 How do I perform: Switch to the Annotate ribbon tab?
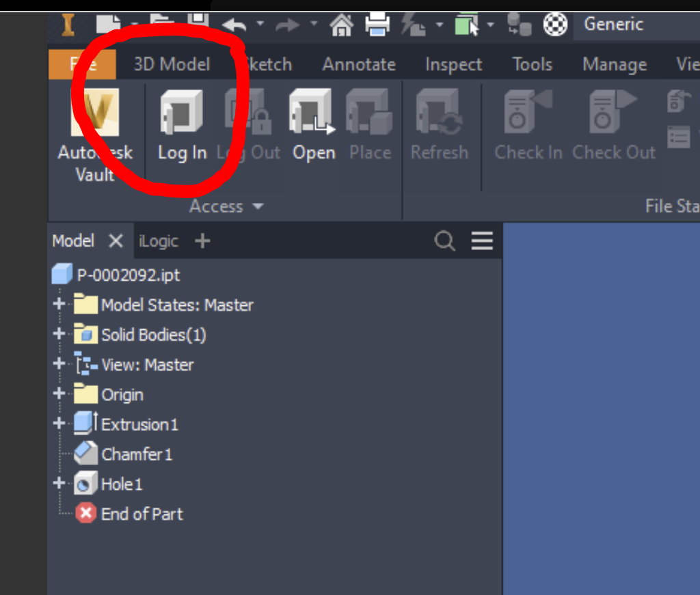pyautogui.click(x=358, y=64)
